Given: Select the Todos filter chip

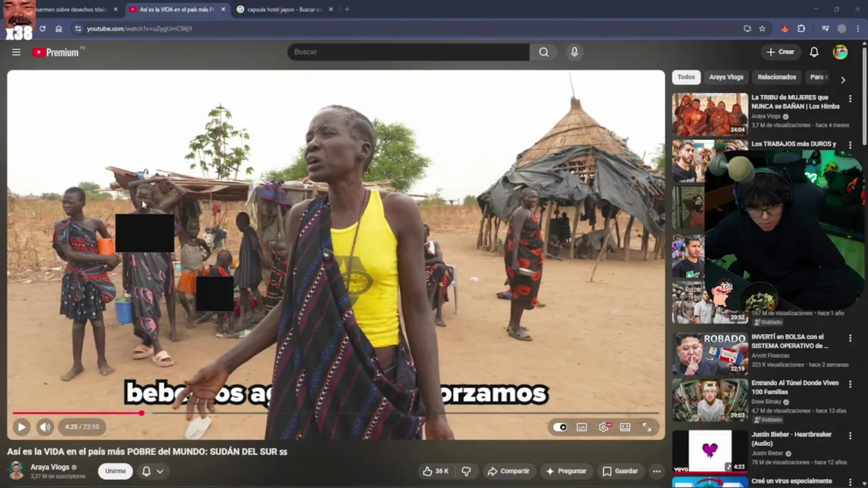Looking at the screenshot, I should point(686,77).
